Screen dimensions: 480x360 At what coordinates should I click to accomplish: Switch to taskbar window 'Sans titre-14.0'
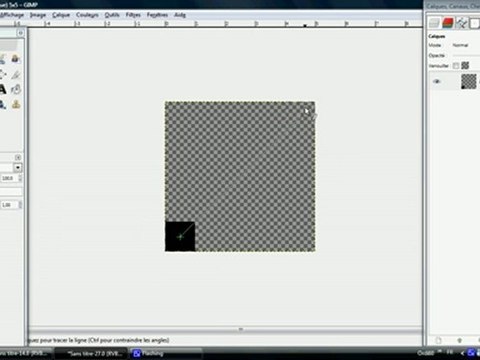(x=26, y=353)
